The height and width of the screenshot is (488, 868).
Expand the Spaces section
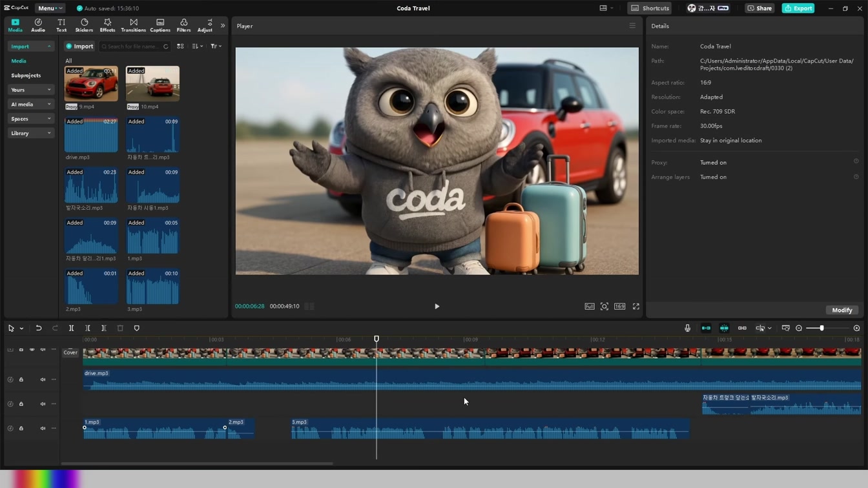(30, 119)
